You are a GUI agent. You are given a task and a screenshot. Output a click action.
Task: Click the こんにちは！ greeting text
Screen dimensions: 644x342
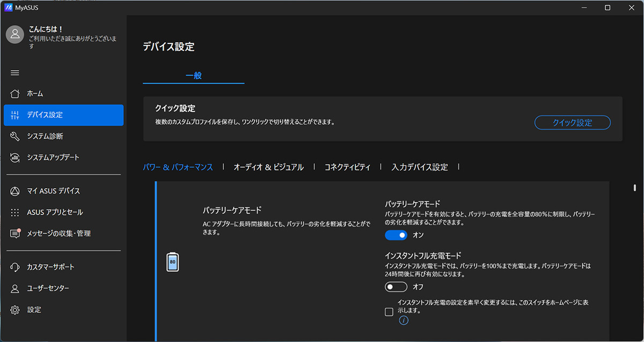click(46, 30)
